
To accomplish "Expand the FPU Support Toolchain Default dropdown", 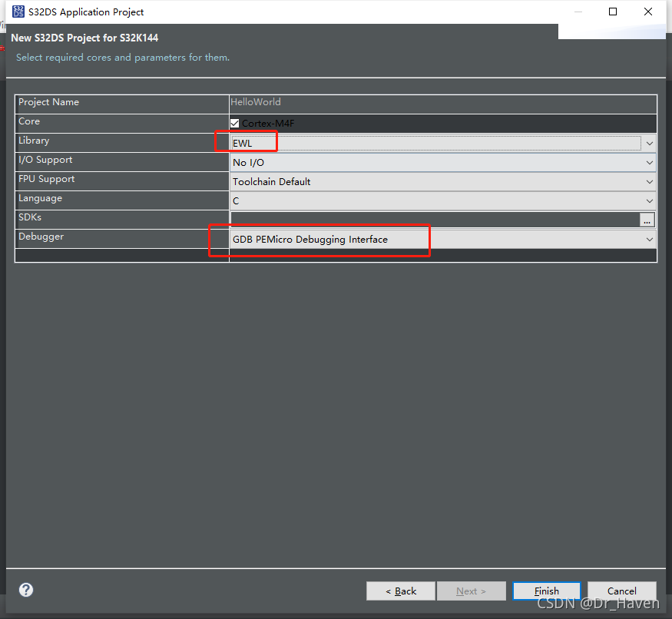I will 442,182.
